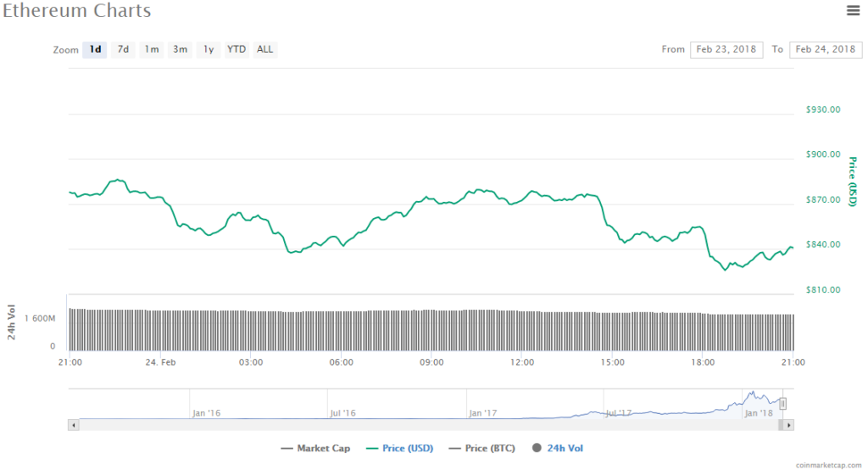Viewport: 868px width, 470px height.
Task: Toggle 24h Vol series in legend
Action: (557, 448)
